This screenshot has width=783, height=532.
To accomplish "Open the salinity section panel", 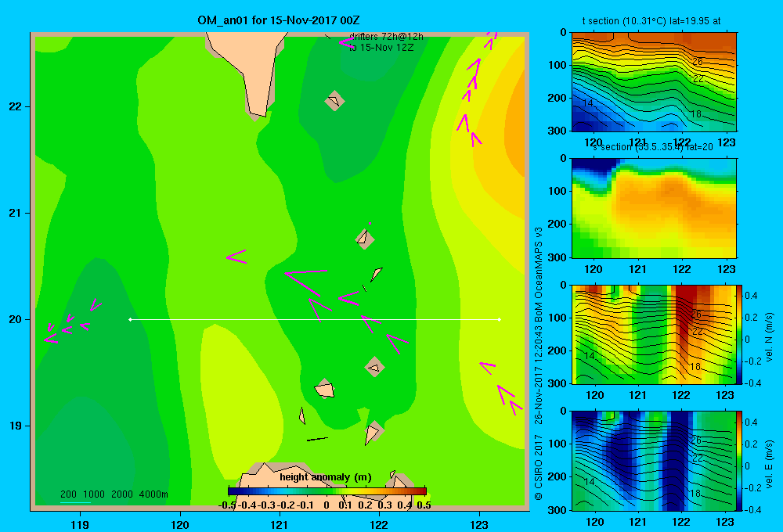I will point(654,207).
